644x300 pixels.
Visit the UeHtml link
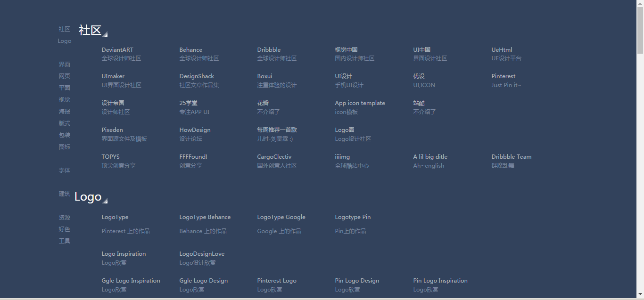click(x=502, y=50)
